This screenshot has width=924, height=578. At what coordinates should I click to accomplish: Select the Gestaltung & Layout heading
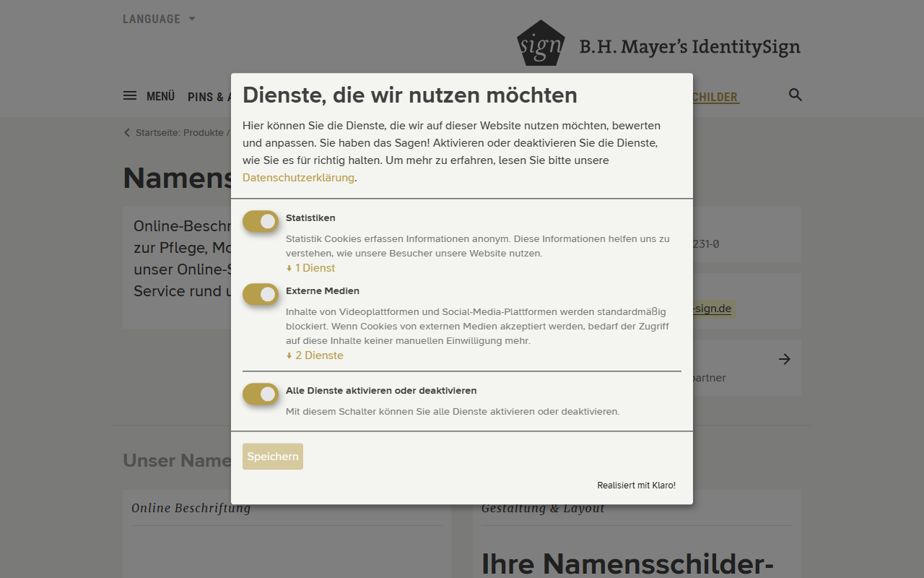pos(543,509)
